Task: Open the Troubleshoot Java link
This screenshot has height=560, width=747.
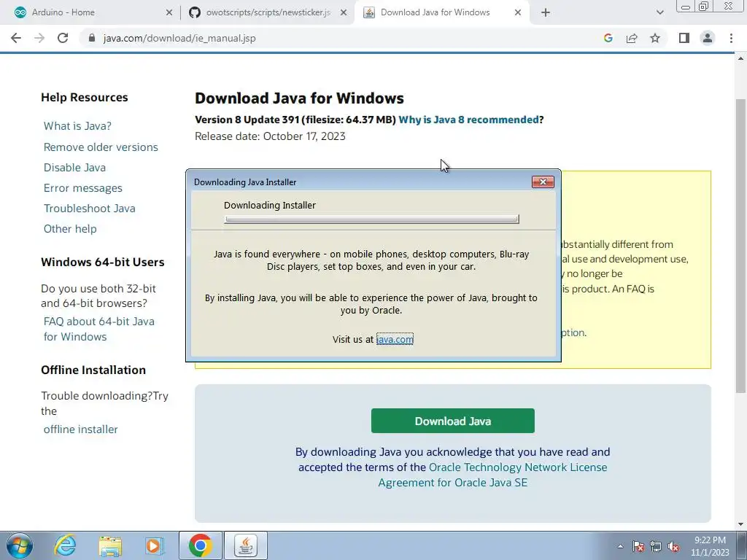Action: click(x=90, y=209)
